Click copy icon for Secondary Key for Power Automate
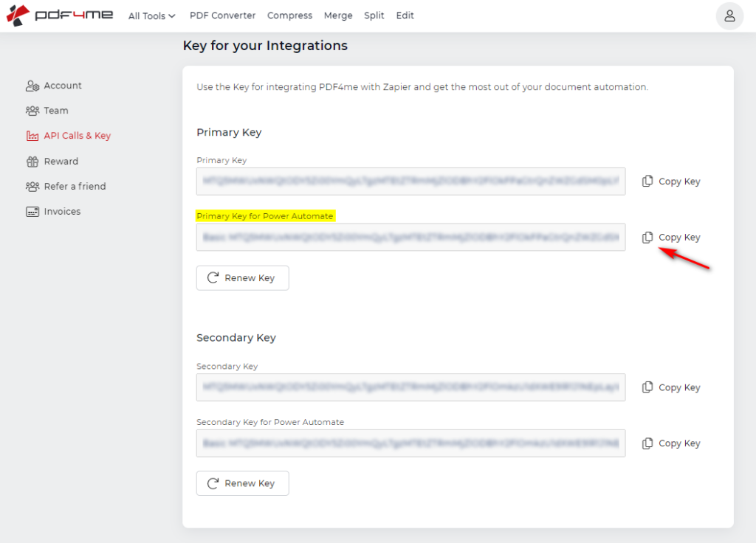756x543 pixels. coord(647,443)
